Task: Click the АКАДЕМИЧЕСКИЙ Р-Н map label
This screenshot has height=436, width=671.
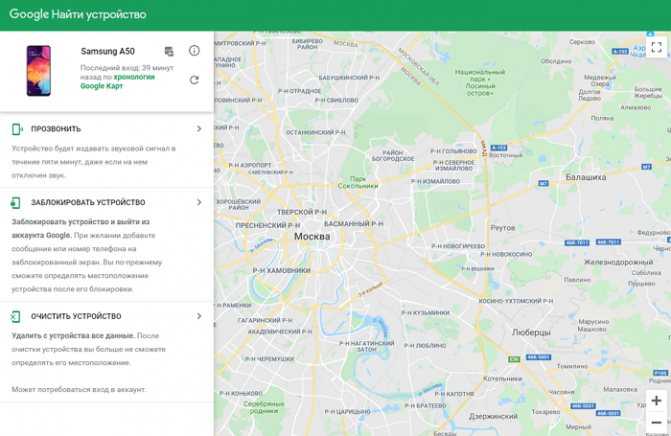Action: [x=280, y=332]
